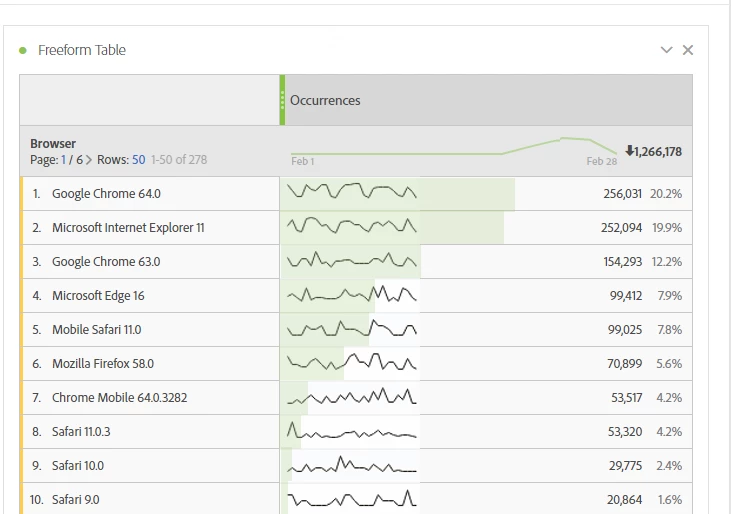Screen dimensions: 731x514
Task: Click the Internet Explorer 11 sparkline
Action: 352,225
